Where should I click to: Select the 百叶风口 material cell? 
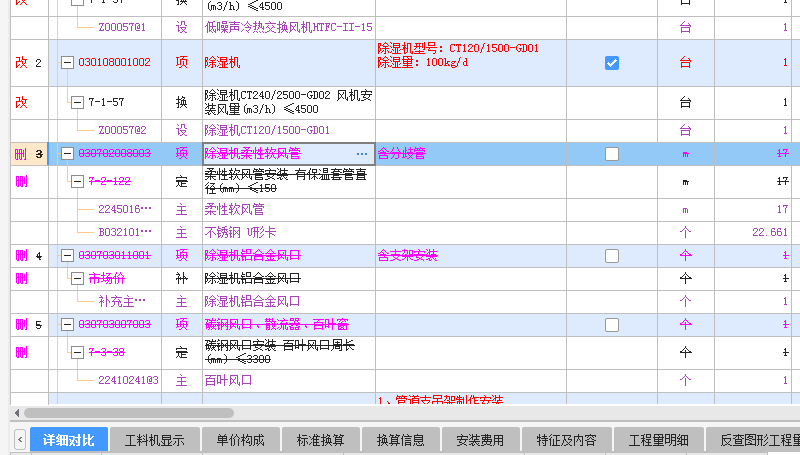(289, 381)
